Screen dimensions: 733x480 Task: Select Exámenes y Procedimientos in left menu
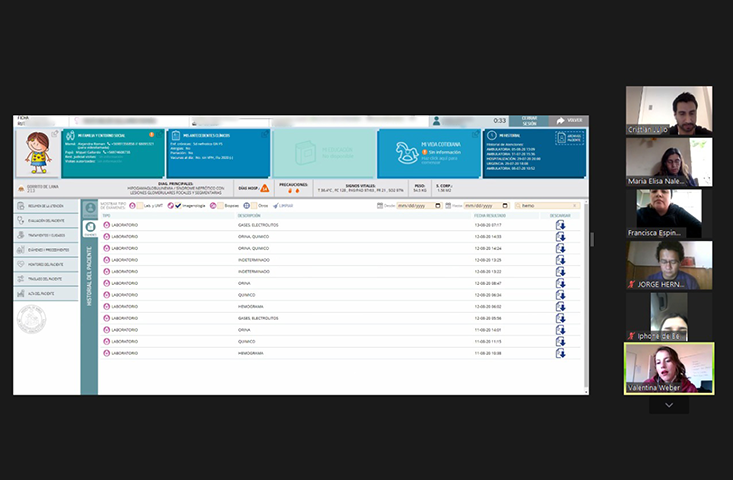pyautogui.click(x=46, y=249)
